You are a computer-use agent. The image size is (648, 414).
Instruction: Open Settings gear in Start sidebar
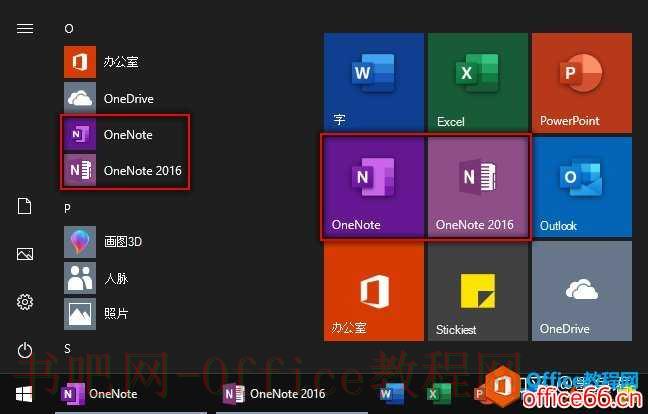point(25,302)
